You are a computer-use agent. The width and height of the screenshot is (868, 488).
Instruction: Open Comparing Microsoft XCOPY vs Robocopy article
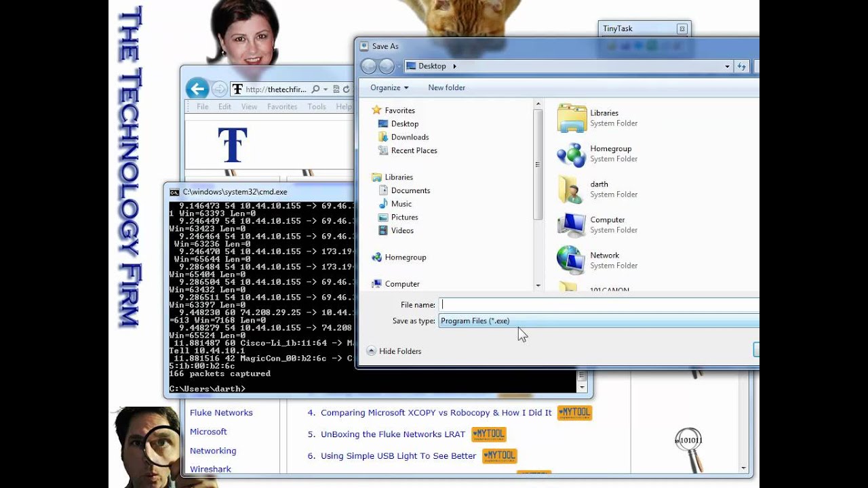tap(436, 412)
